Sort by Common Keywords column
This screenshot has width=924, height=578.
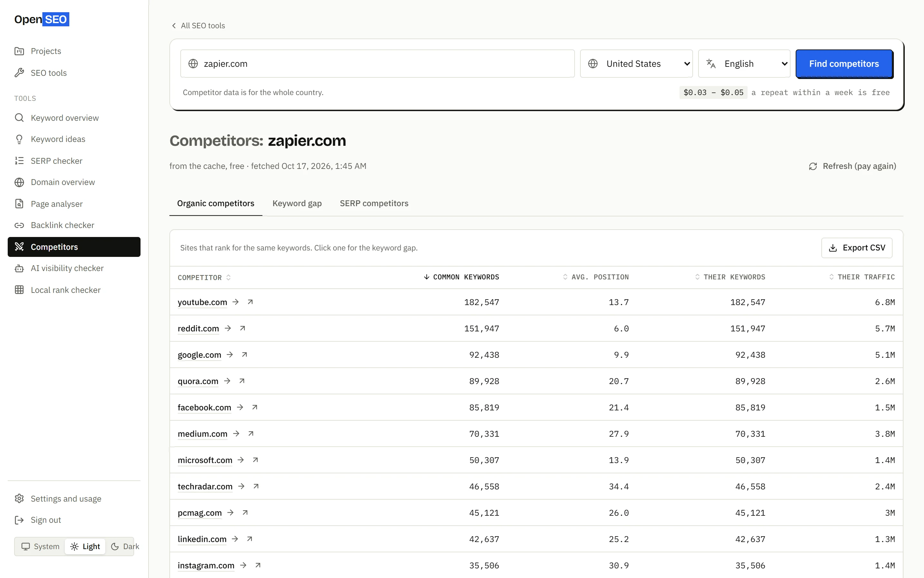(461, 277)
